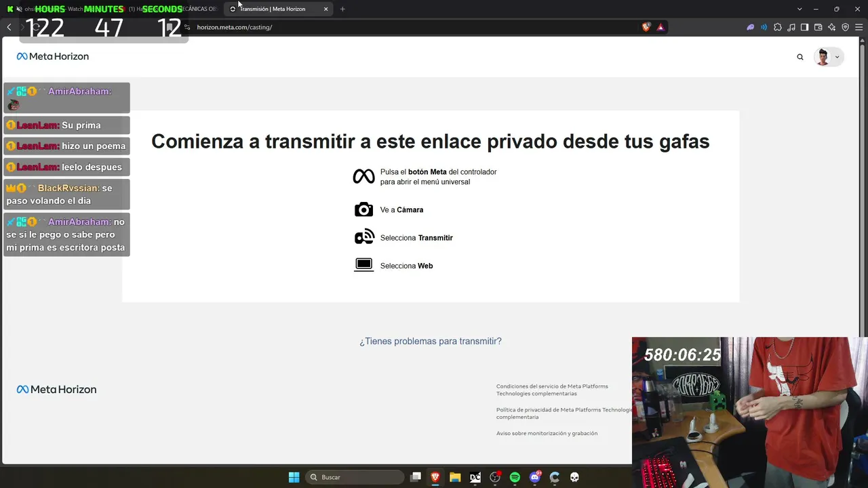Open the site settings icon beside the URL
Screen dimensions: 868x488
187,27
